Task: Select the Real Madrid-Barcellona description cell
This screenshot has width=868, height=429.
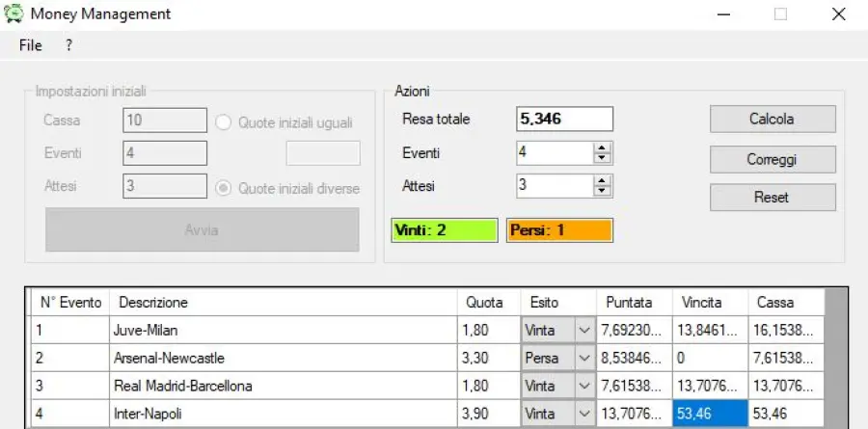Action: pos(284,386)
